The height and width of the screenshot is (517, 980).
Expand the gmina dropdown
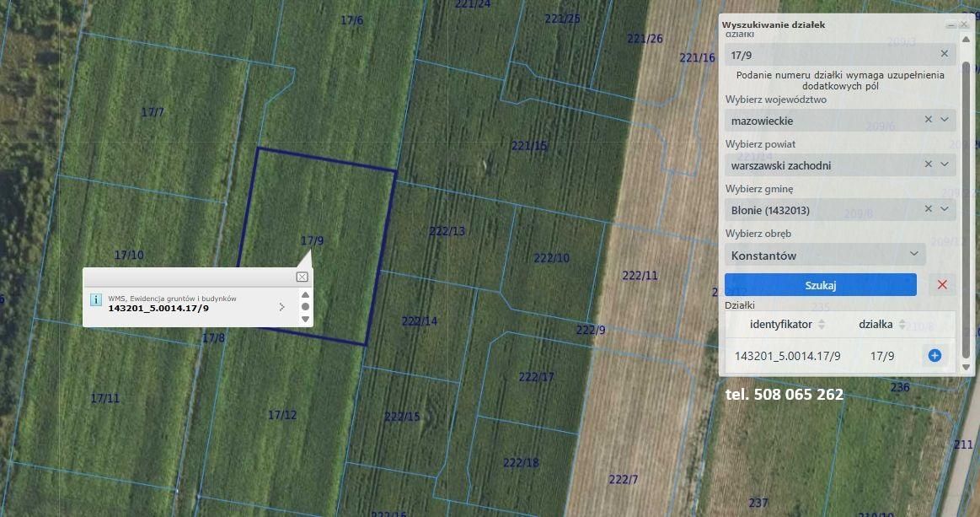click(945, 208)
